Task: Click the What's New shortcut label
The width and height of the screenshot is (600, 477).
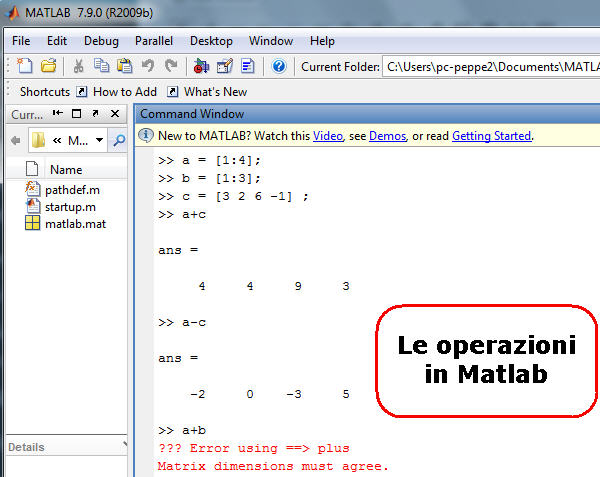Action: [215, 92]
